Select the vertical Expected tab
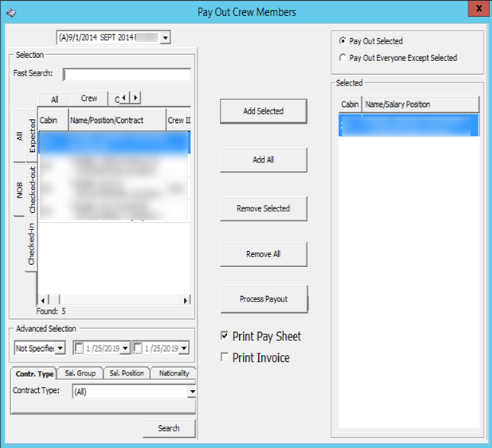Image resolution: width=492 pixels, height=448 pixels. point(32,135)
